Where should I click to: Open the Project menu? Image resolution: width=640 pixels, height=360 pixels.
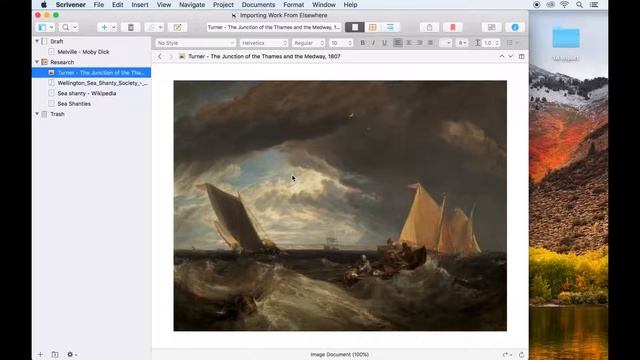223,5
